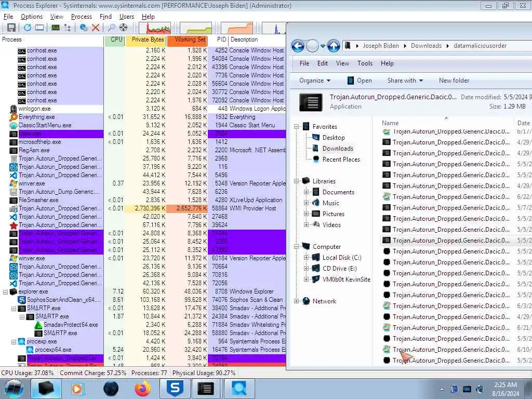
Task: Click the green commit history mini graph
Action: [x=196, y=28]
